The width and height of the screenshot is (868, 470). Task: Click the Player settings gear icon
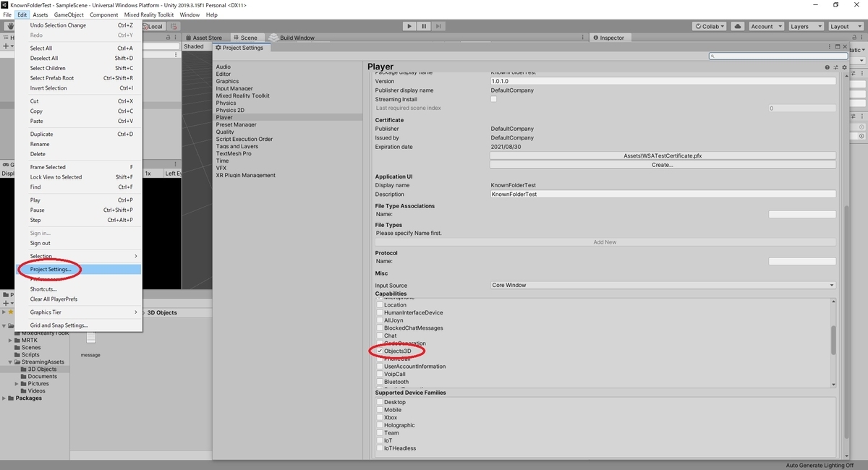point(843,67)
